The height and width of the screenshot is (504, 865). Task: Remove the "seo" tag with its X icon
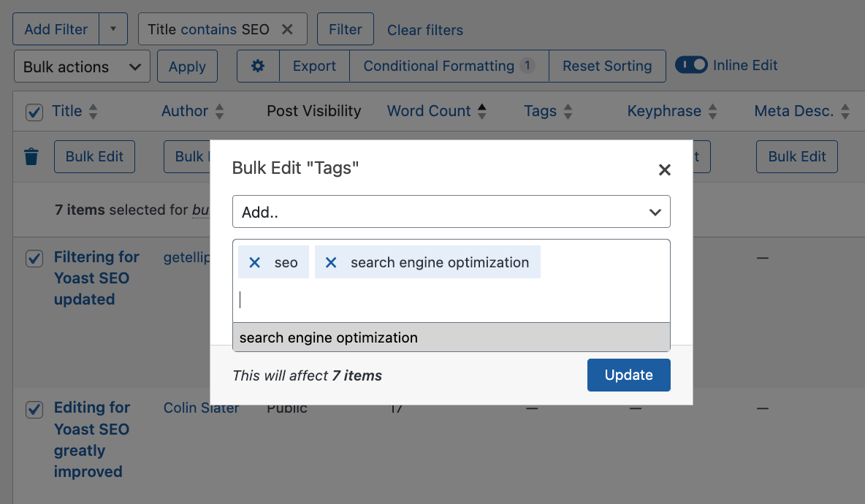pyautogui.click(x=254, y=261)
